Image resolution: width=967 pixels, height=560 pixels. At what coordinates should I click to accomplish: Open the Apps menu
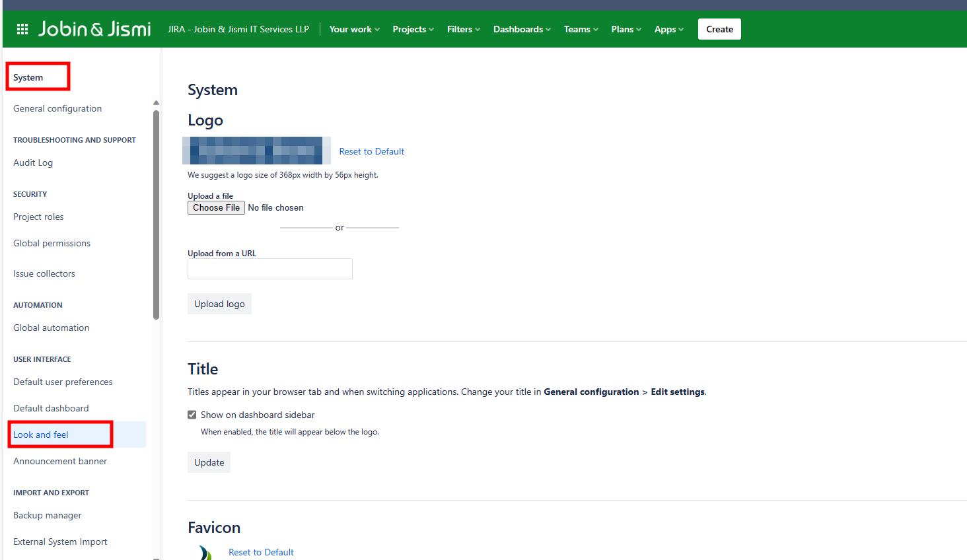tap(668, 29)
